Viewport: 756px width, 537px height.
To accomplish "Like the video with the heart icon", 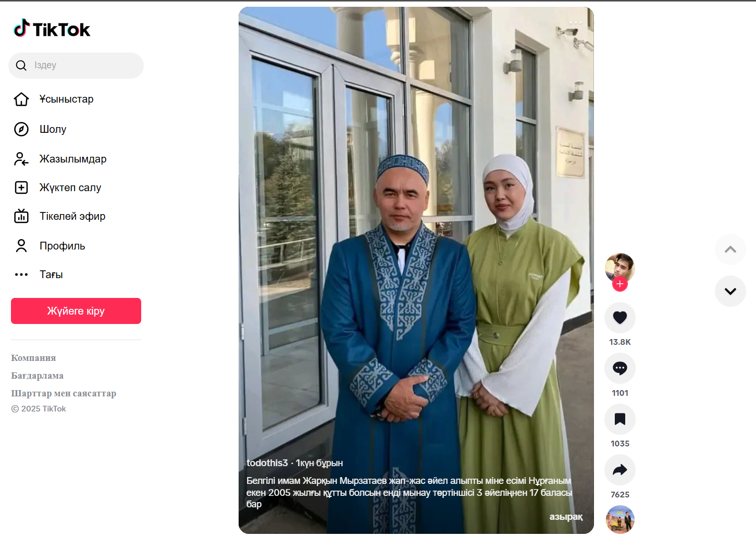I will [619, 317].
